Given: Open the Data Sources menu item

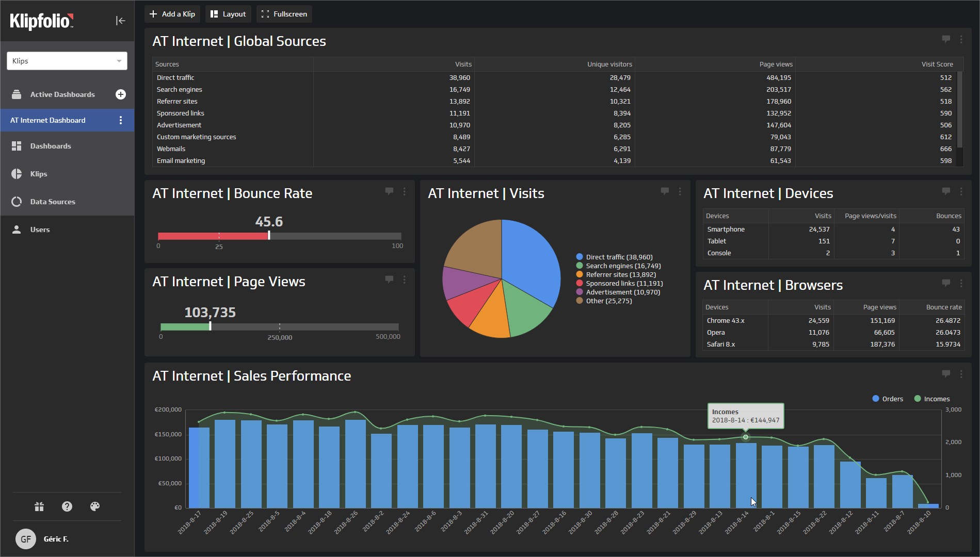Looking at the screenshot, I should click(x=67, y=202).
